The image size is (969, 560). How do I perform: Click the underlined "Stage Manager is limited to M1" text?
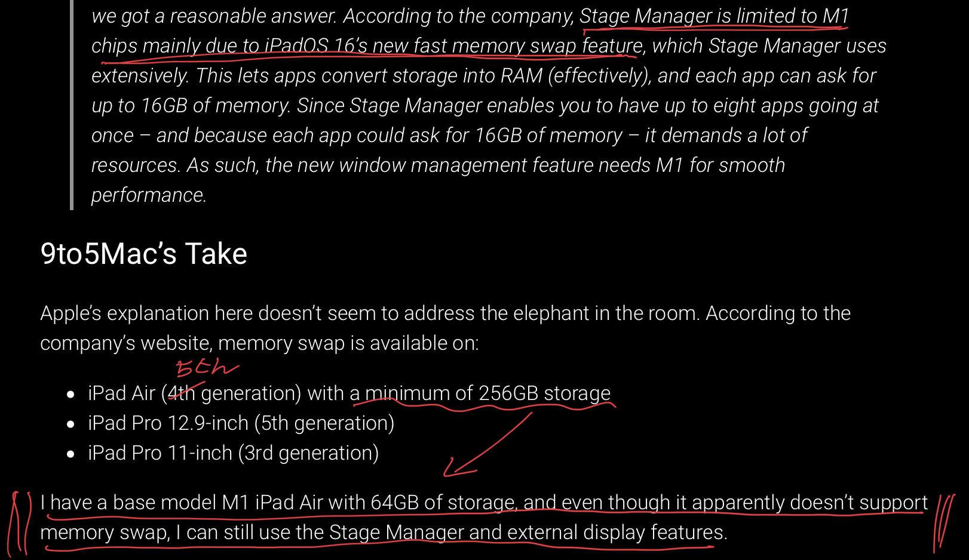tap(714, 16)
